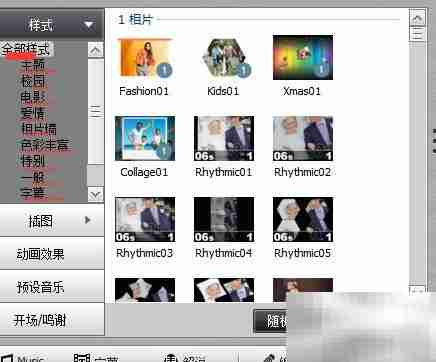436x362 pixels.
Task: Click the style list scroll-up arrow
Action: [96, 50]
